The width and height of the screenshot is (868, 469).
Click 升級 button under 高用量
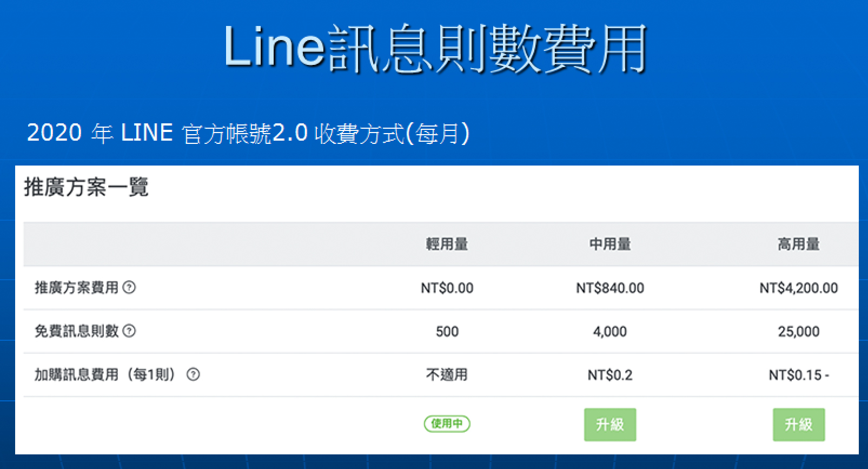coord(799,425)
